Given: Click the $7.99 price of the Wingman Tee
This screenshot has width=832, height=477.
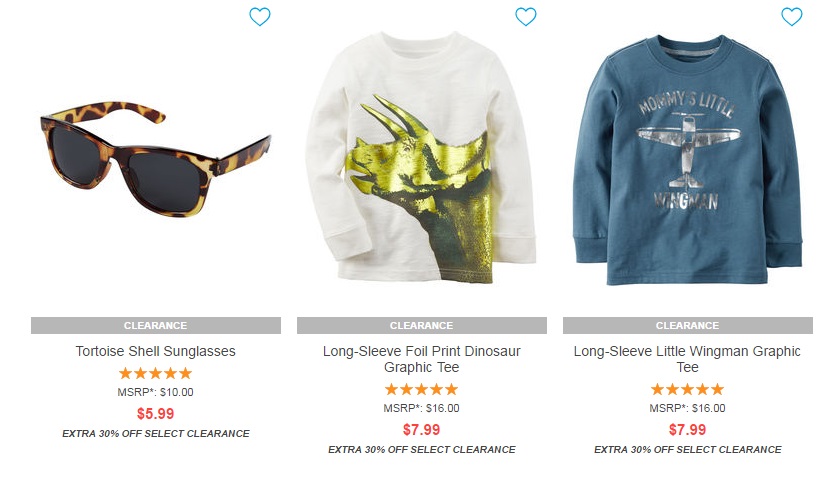Looking at the screenshot, I should click(x=687, y=430).
